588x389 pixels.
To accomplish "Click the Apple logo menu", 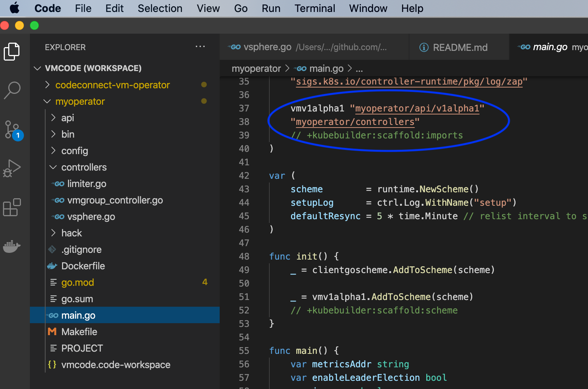I will [x=15, y=8].
